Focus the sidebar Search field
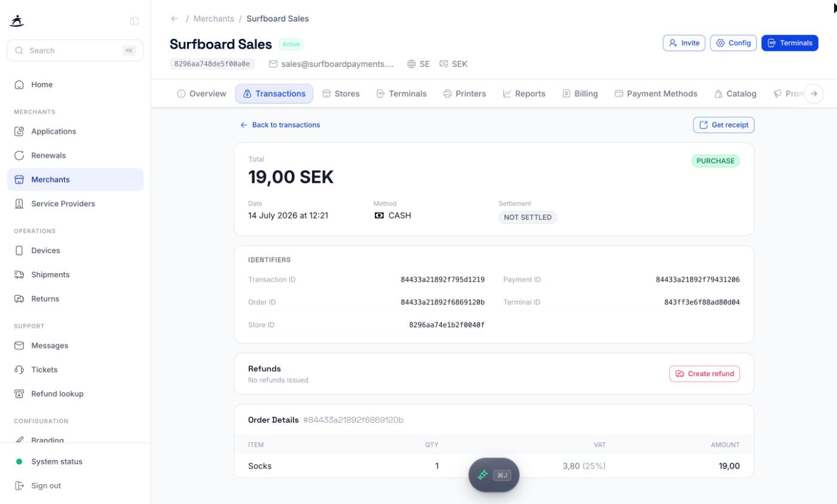The height and width of the screenshot is (504, 837). point(75,50)
